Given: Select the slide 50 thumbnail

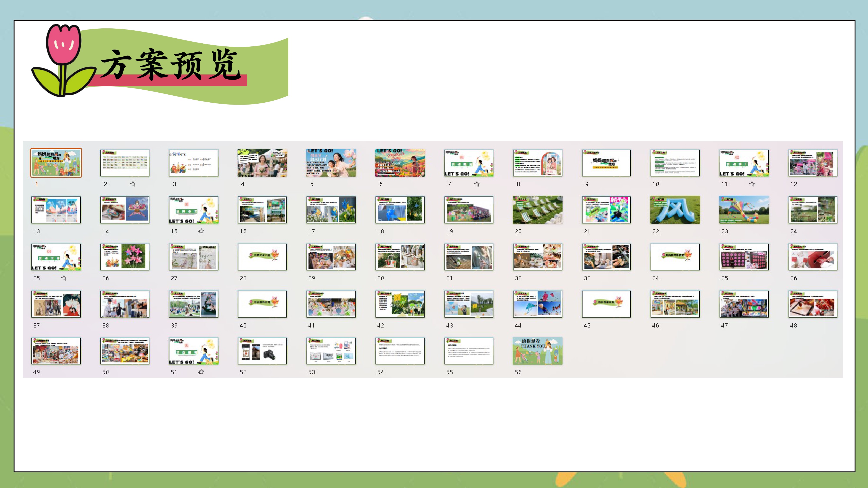Looking at the screenshot, I should tap(125, 351).
